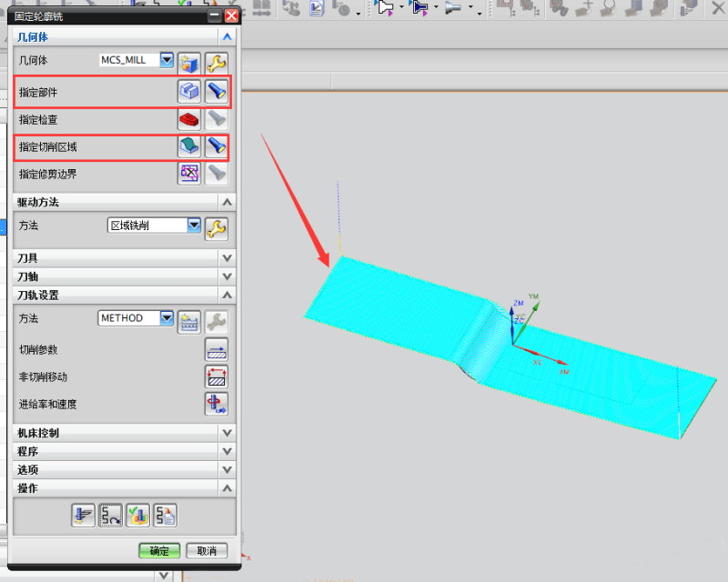Expand the 刀具 section

227,258
